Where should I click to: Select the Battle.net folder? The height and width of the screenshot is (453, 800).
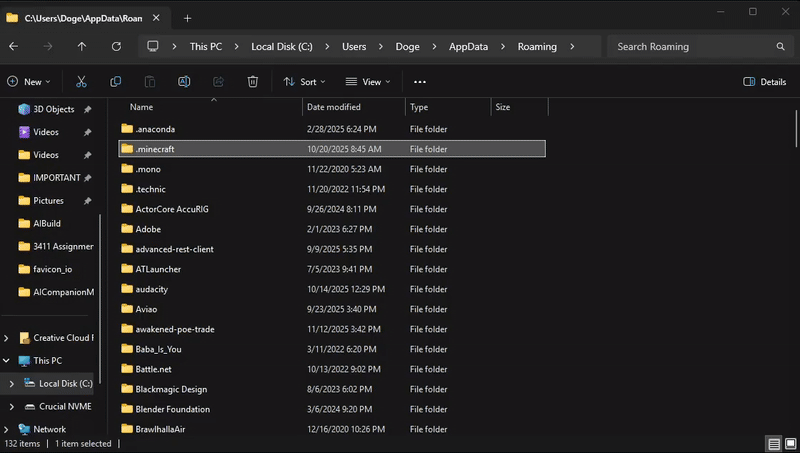point(332,369)
